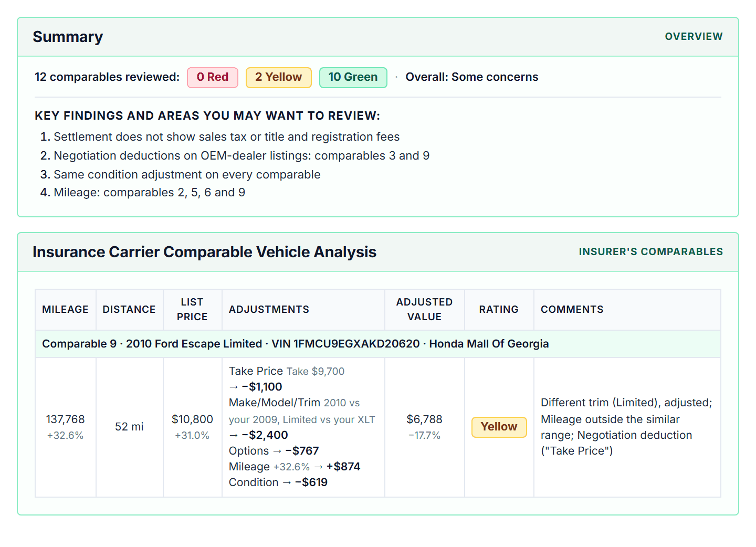Screen dimensions: 756x547
Task: Click the 0 Red badge
Action: 213,77
